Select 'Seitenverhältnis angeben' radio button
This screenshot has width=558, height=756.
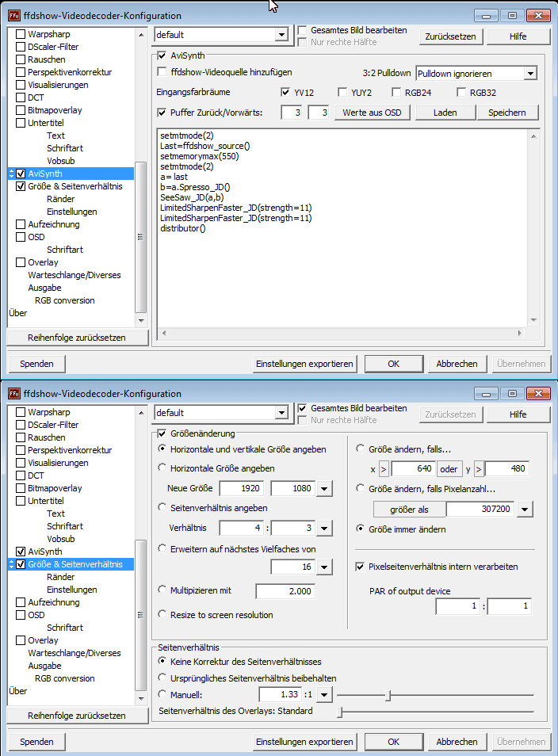pos(162,507)
